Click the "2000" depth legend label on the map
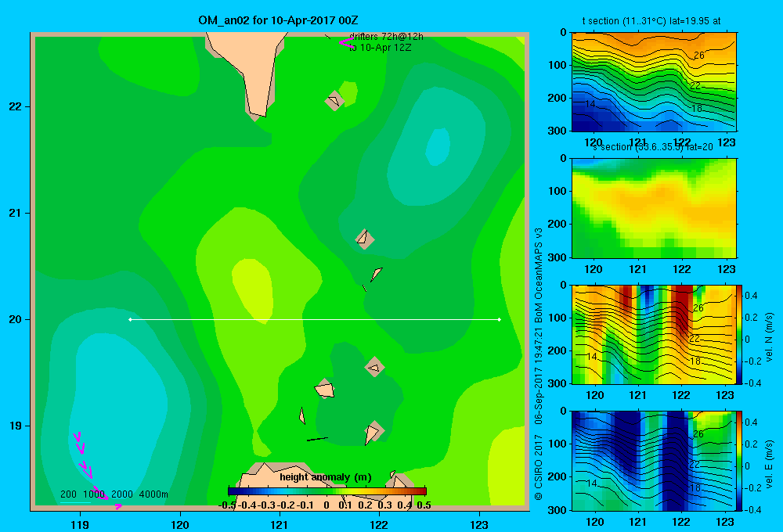783x532 pixels. point(122,494)
